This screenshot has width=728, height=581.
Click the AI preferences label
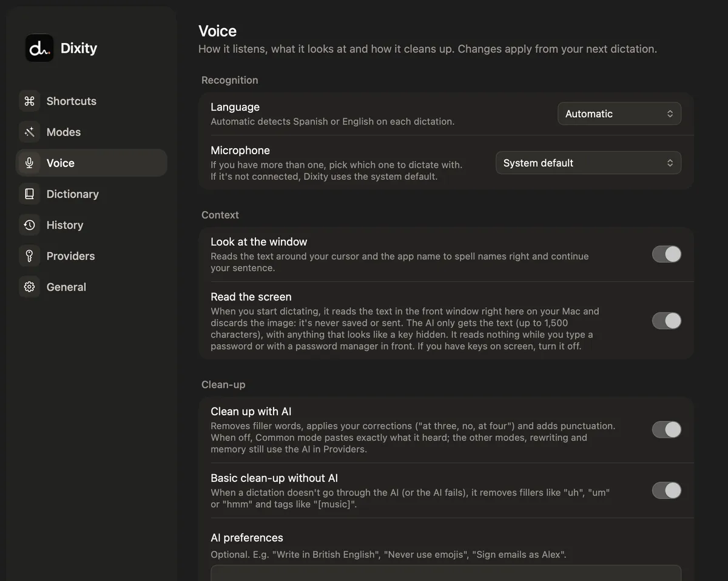pyautogui.click(x=247, y=537)
